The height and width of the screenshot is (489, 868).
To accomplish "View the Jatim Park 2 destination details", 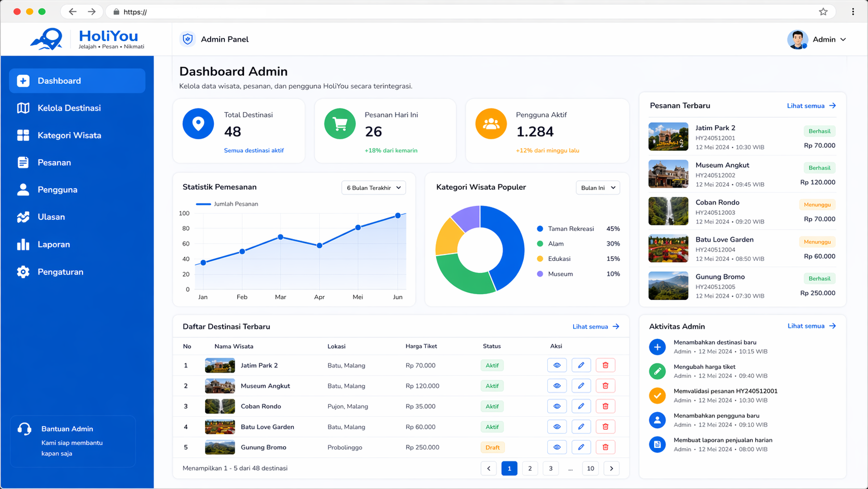I will click(x=557, y=365).
